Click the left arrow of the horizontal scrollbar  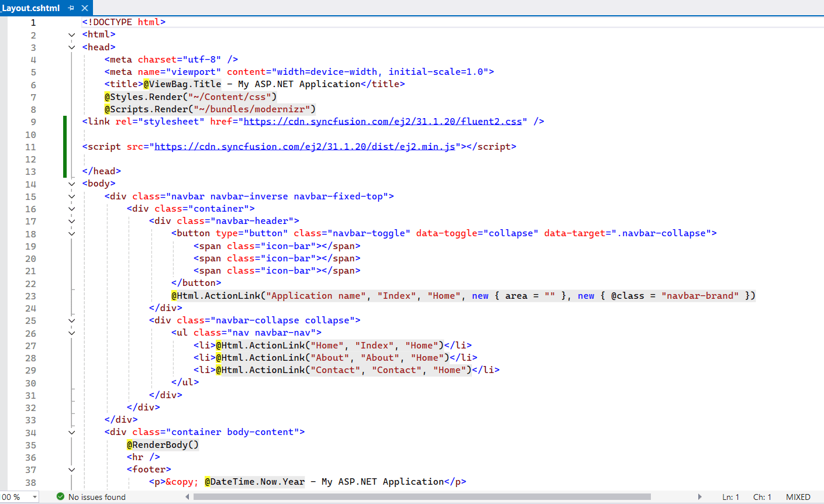pyautogui.click(x=188, y=496)
